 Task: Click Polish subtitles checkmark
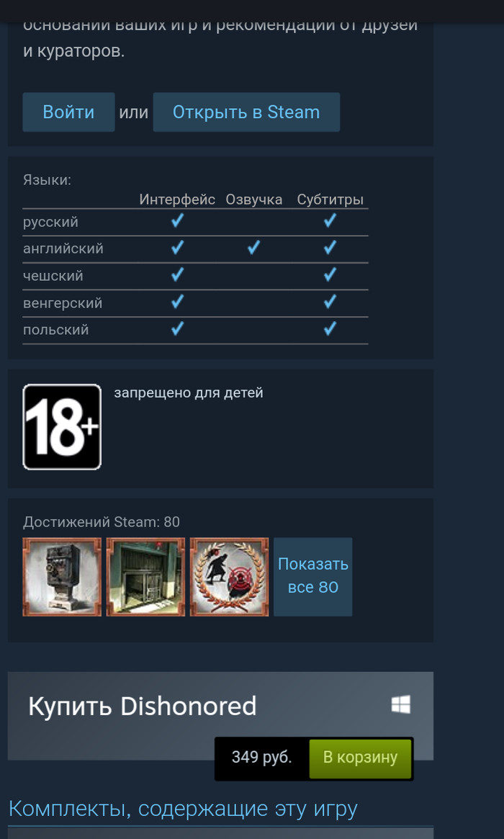click(330, 328)
